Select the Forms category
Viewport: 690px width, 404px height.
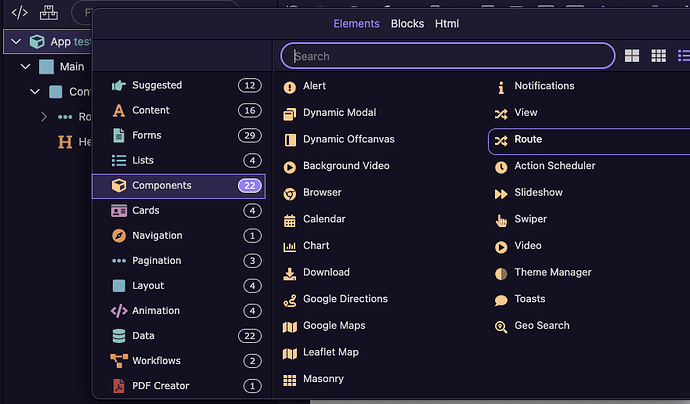(146, 135)
